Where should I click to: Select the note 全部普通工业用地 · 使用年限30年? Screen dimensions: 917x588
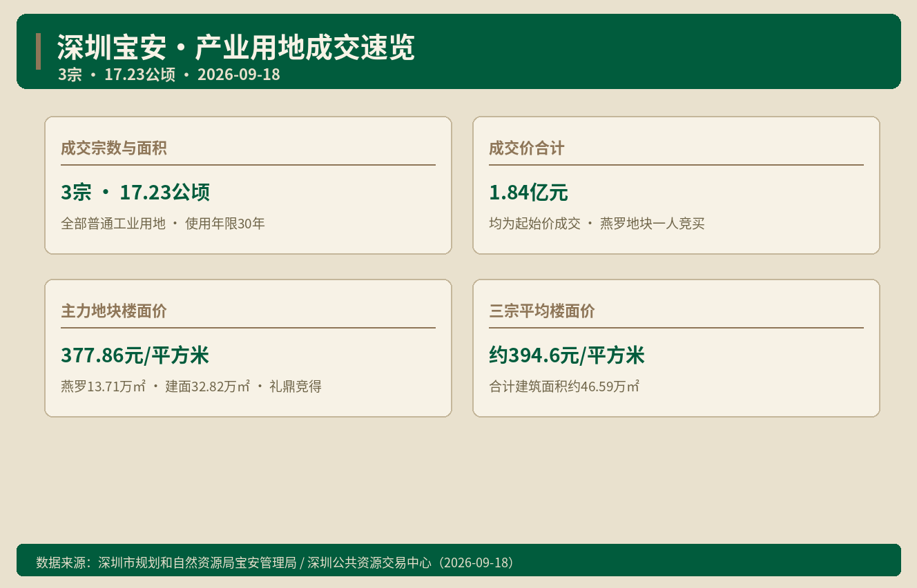pyautogui.click(x=163, y=224)
